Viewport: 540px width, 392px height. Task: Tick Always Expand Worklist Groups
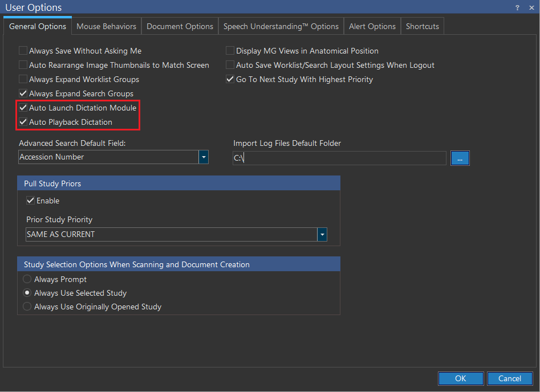pyautogui.click(x=23, y=80)
